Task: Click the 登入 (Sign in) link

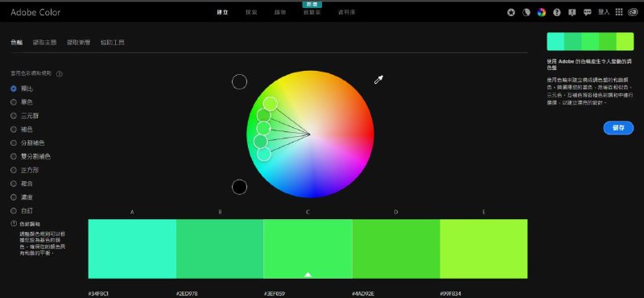Action: (604, 12)
